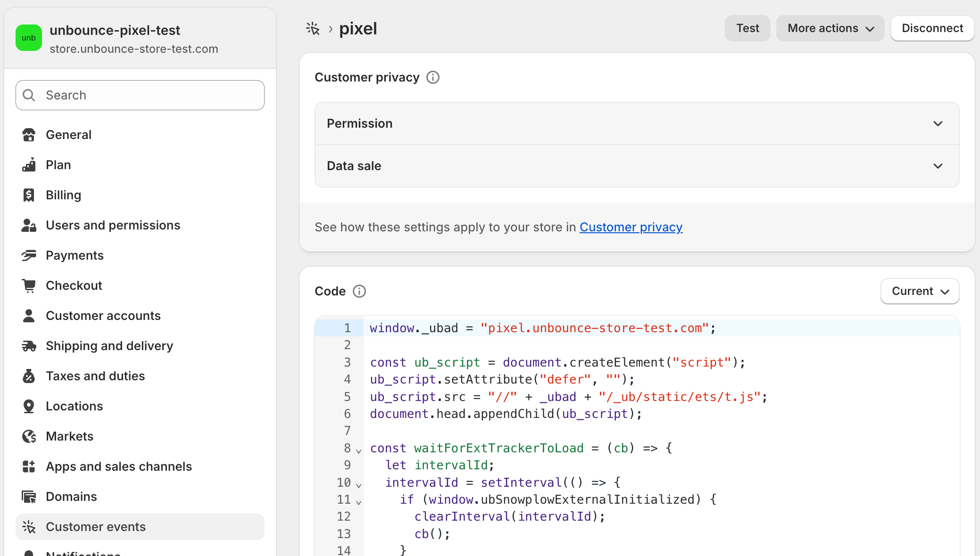Click the waitForExtTrackerToLoad declaration line
The image size is (980, 556).
coord(521,448)
